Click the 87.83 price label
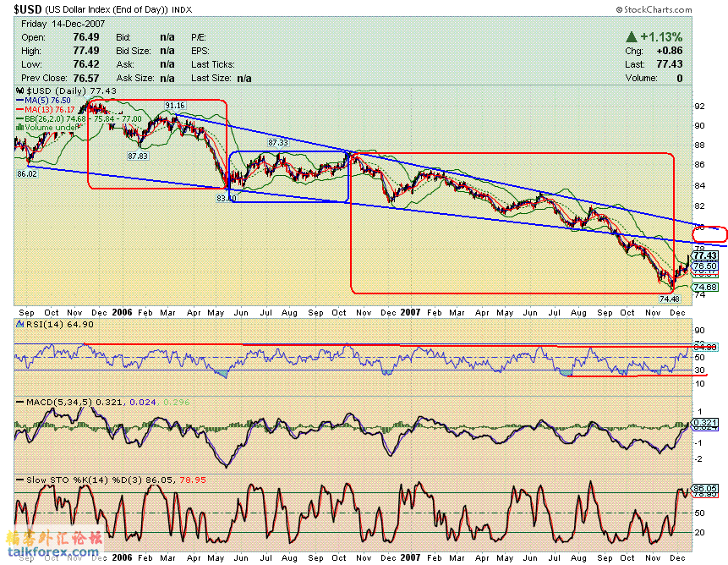 pos(138,156)
